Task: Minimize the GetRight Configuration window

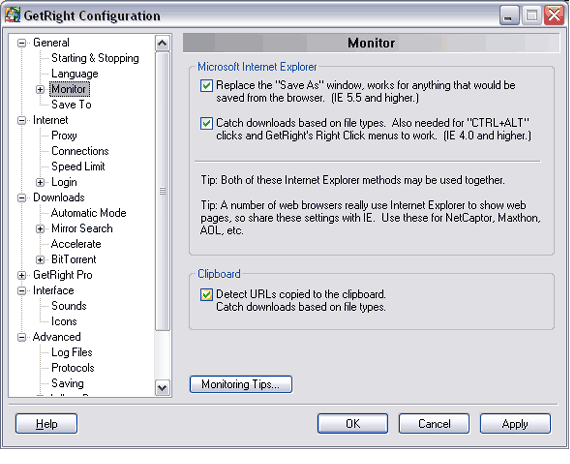Action: tap(509, 15)
